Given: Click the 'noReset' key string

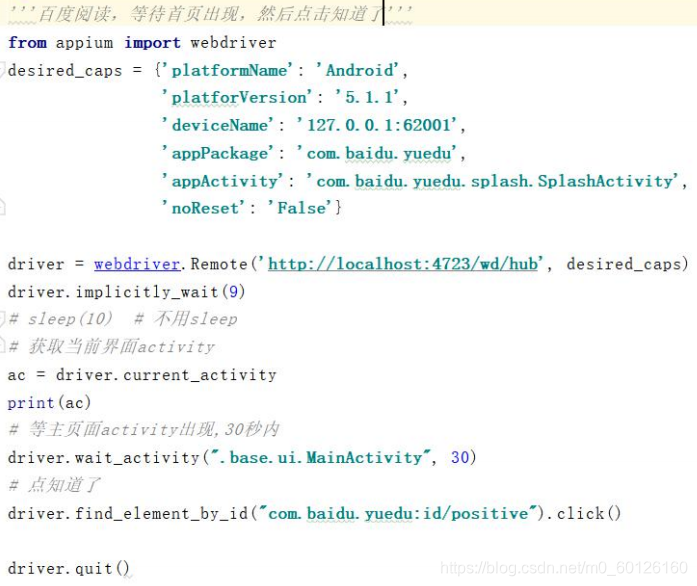Looking at the screenshot, I should tap(203, 208).
